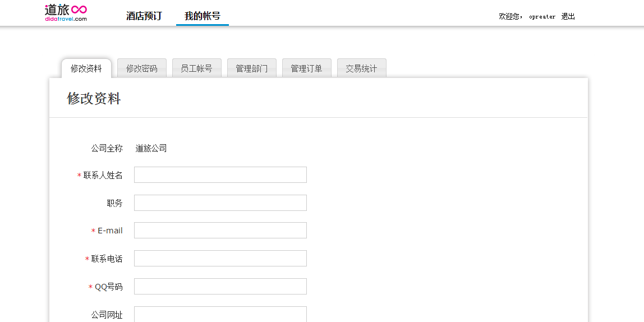Open the 员工帐号 tab
The image size is (644, 322).
(196, 68)
